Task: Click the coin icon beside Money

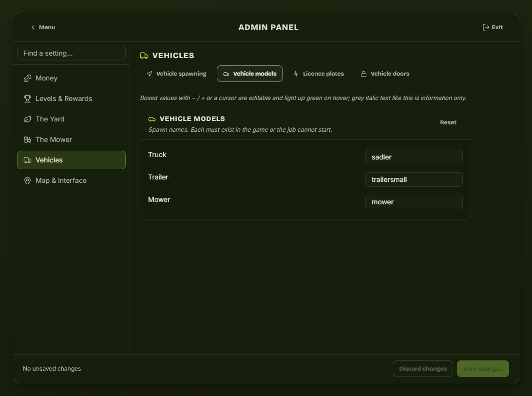Action: (x=27, y=79)
